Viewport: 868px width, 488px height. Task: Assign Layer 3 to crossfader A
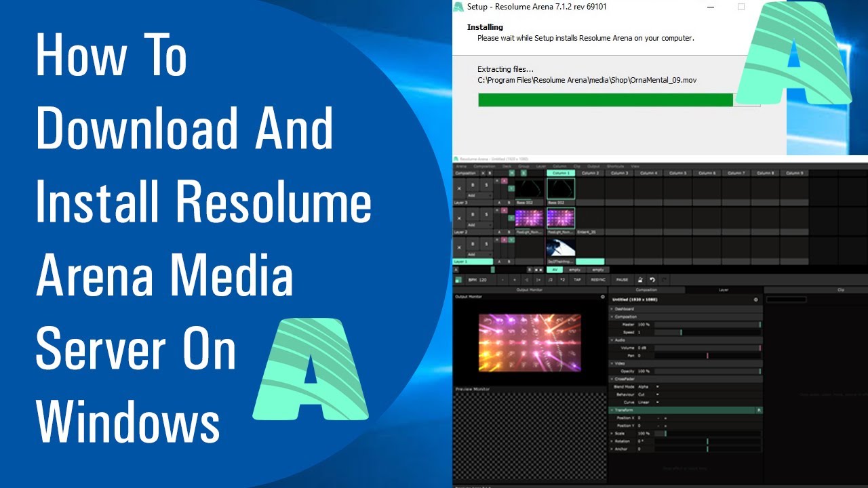(499, 203)
